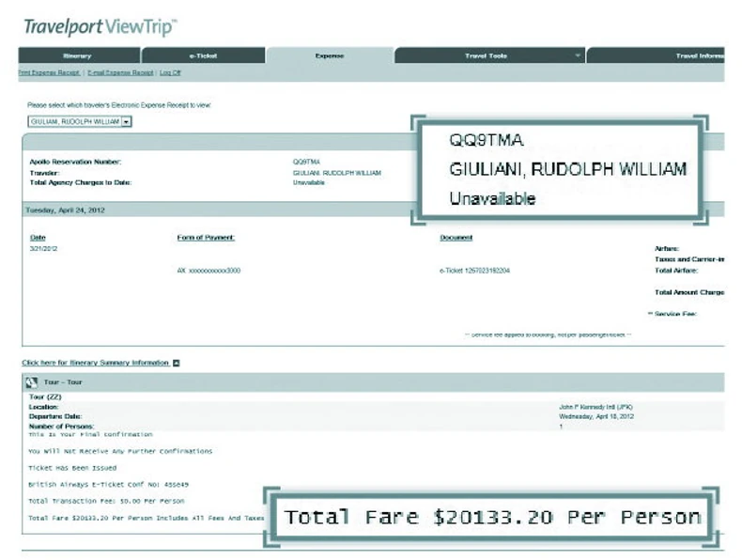Select e-Ticket number 1257023192204

click(x=474, y=271)
